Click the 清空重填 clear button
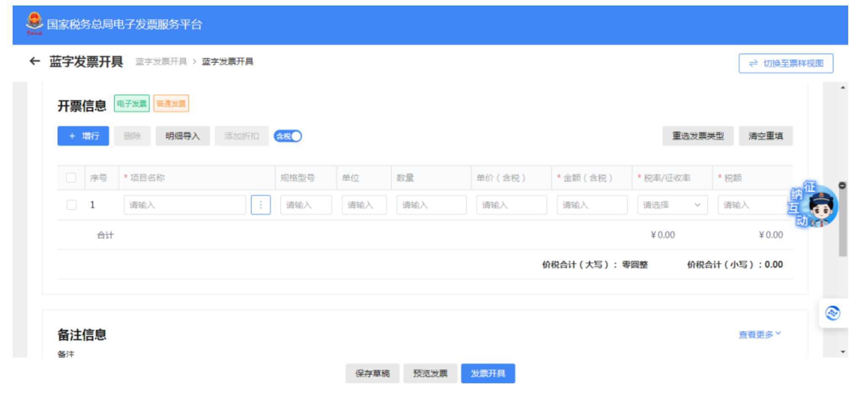This screenshot has width=868, height=400. tap(765, 136)
